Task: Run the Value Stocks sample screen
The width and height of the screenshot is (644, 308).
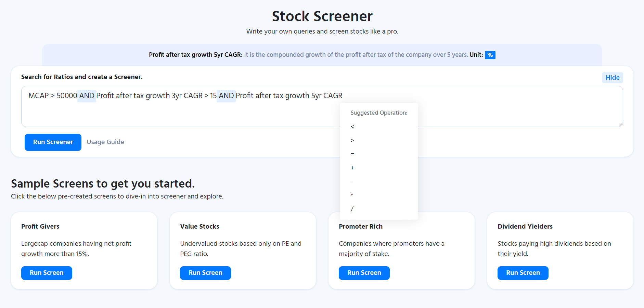Action: point(205,273)
